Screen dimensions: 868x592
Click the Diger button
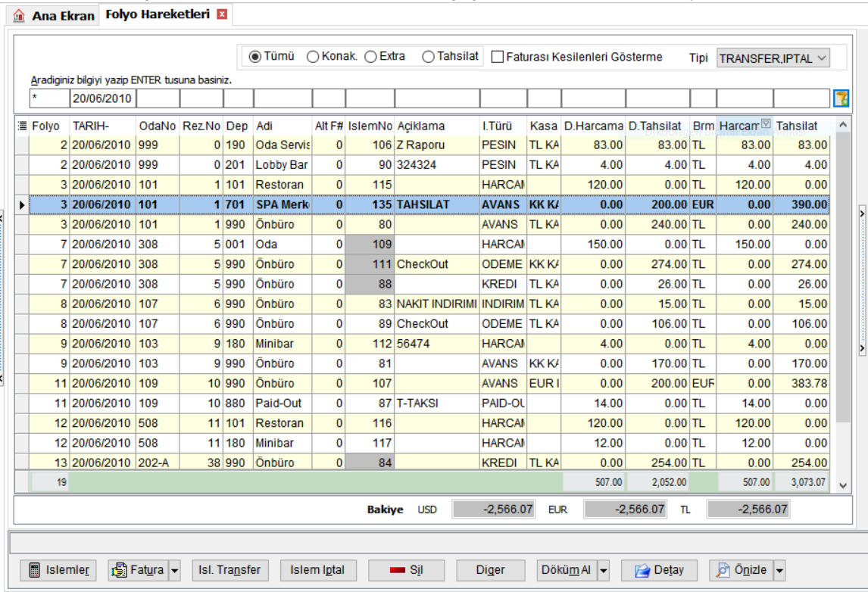[x=491, y=570]
